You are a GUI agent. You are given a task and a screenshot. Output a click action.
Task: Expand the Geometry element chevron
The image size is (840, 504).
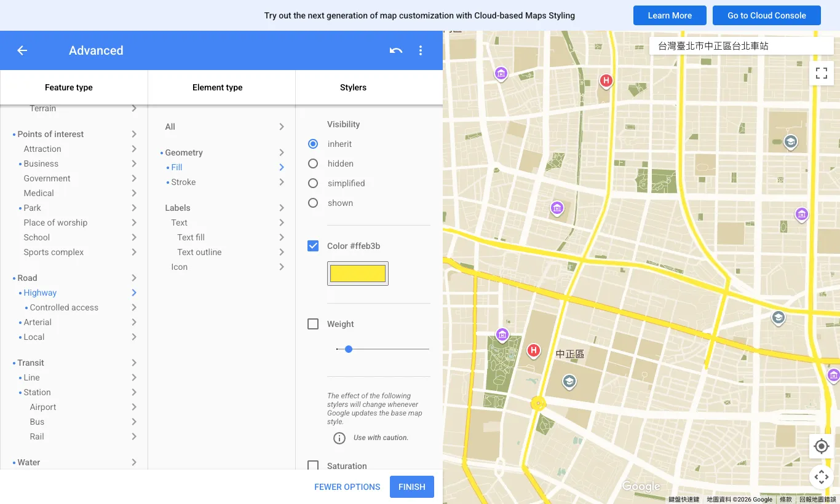(x=282, y=152)
